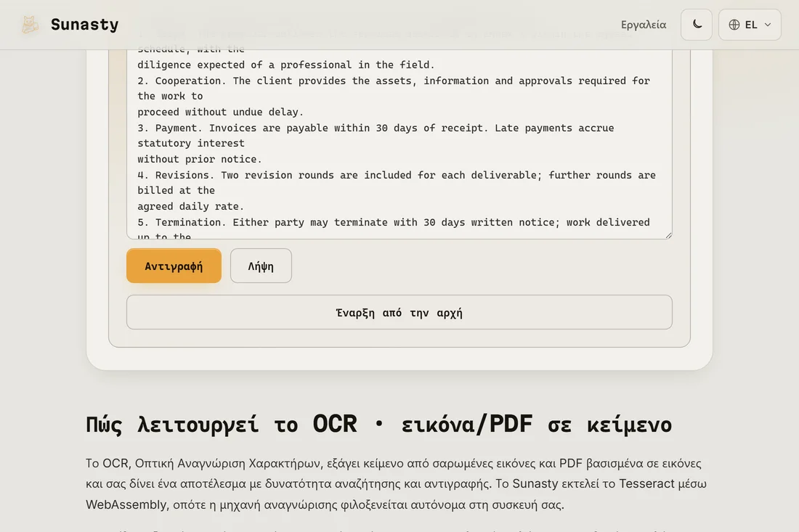Open the Εργαλεία menu
799x532 pixels.
pos(643,25)
